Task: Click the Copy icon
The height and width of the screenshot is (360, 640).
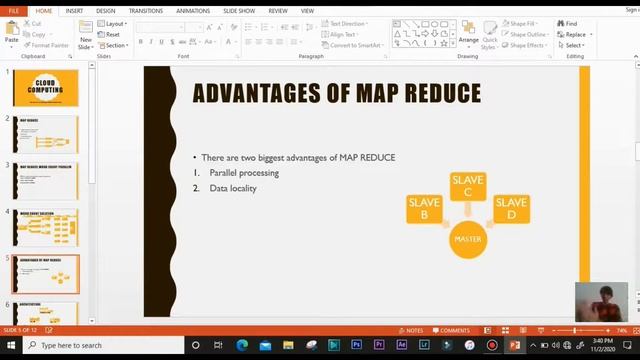Action: click(27, 35)
